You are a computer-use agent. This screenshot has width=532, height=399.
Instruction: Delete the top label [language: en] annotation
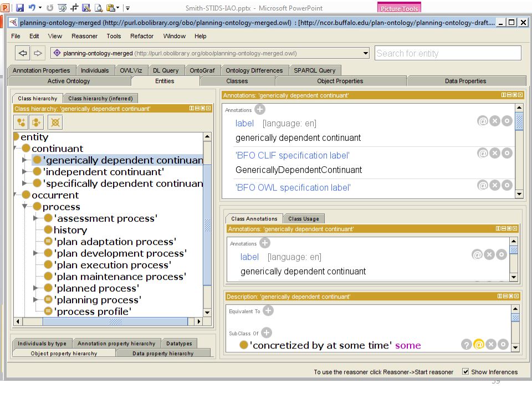pyautogui.click(x=495, y=121)
